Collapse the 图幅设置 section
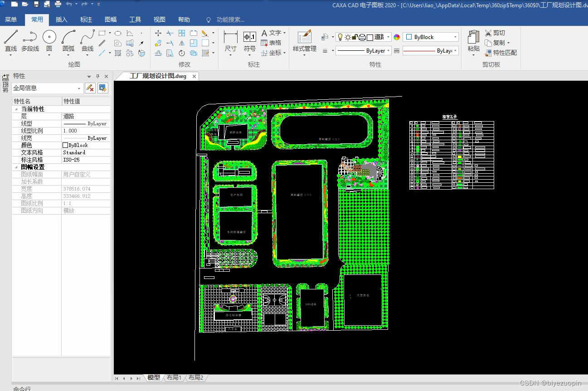 click(17, 167)
